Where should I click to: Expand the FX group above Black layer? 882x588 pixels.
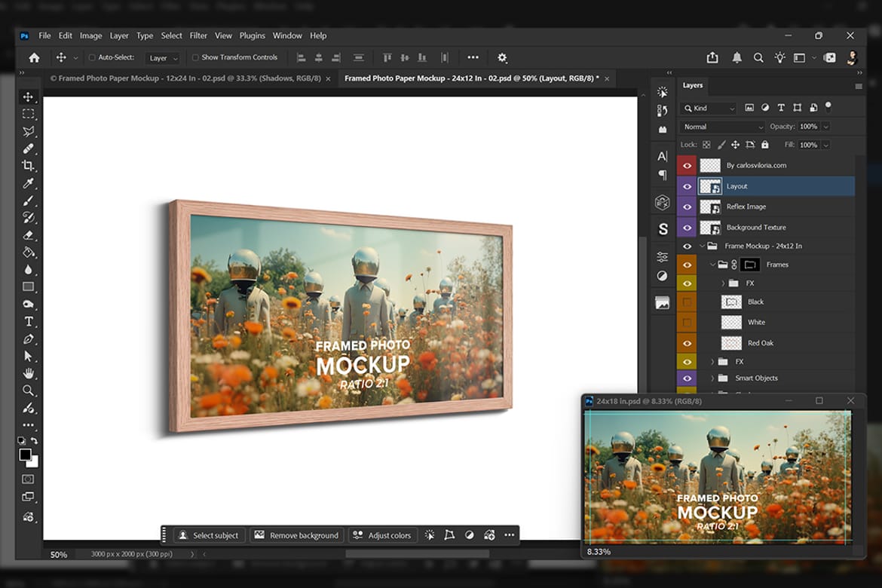(723, 283)
